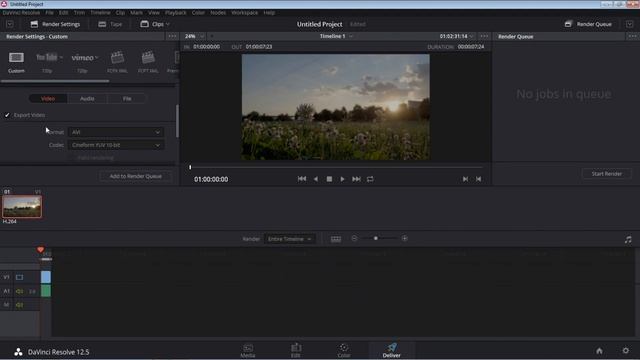Toggle Render Queue panel button
Viewport: 640px width, 360px height.
tap(588, 24)
